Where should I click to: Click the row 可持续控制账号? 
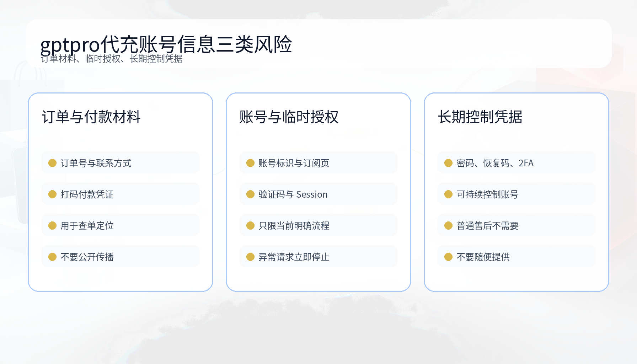(516, 194)
